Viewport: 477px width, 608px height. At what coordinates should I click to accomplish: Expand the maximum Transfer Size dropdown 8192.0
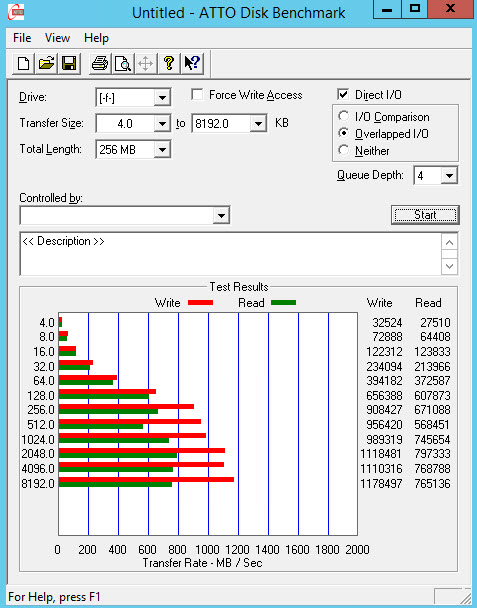tap(258, 124)
